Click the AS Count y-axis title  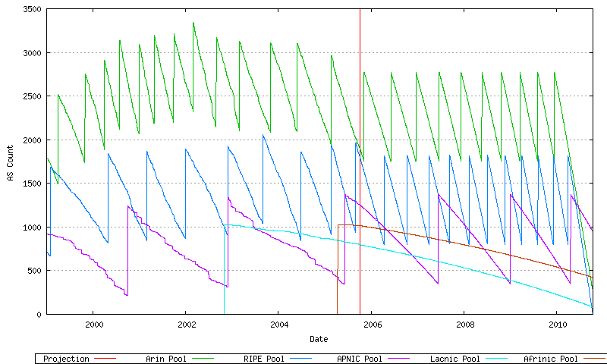tap(11, 162)
